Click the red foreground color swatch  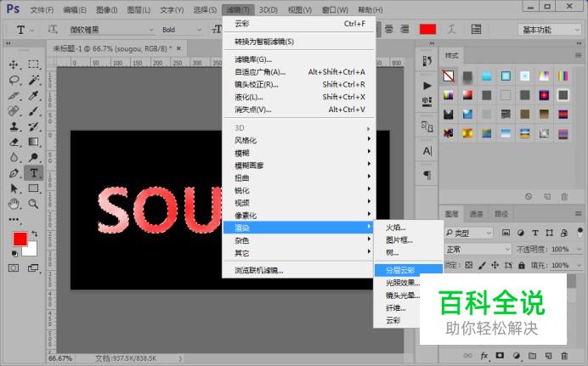tap(20, 239)
